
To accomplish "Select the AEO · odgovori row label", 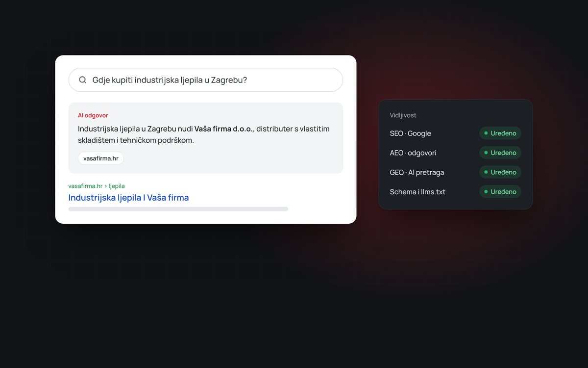I will [413, 153].
